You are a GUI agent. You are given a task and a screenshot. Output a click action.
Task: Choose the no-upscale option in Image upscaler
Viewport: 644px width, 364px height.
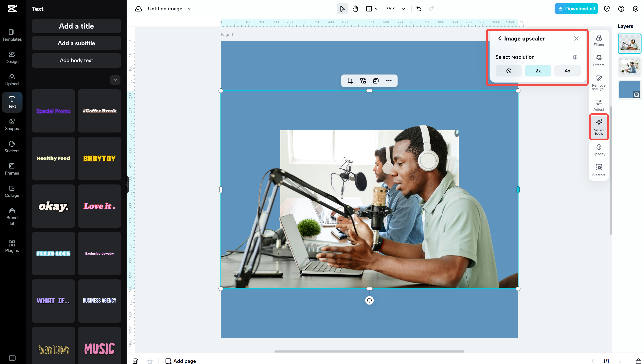(509, 70)
